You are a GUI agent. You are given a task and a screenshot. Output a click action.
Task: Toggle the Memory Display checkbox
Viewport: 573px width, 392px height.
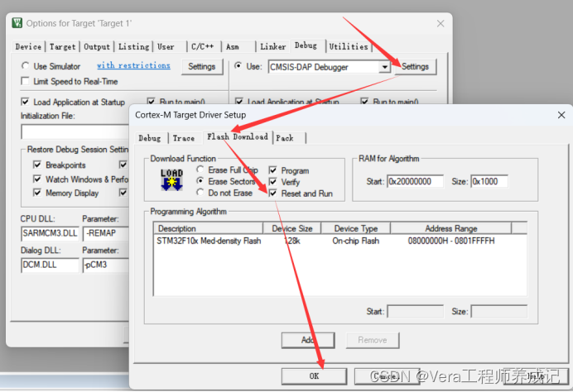pos(37,193)
